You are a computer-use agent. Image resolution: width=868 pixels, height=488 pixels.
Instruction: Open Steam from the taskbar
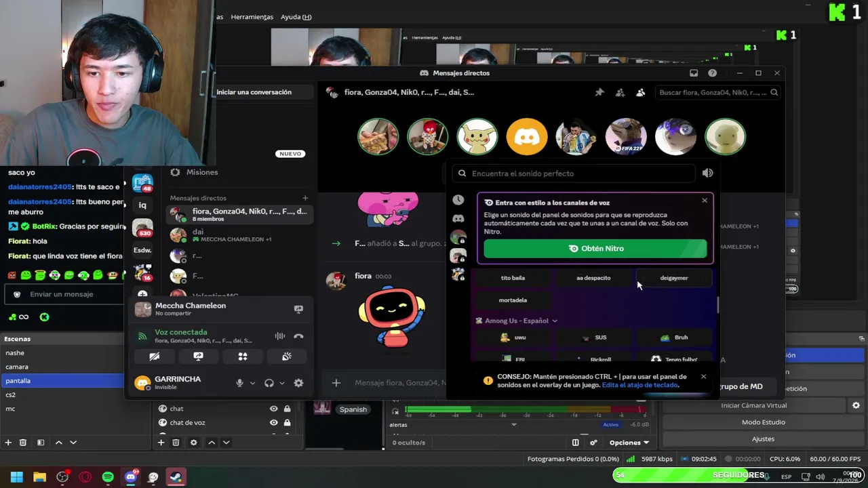[x=176, y=477]
